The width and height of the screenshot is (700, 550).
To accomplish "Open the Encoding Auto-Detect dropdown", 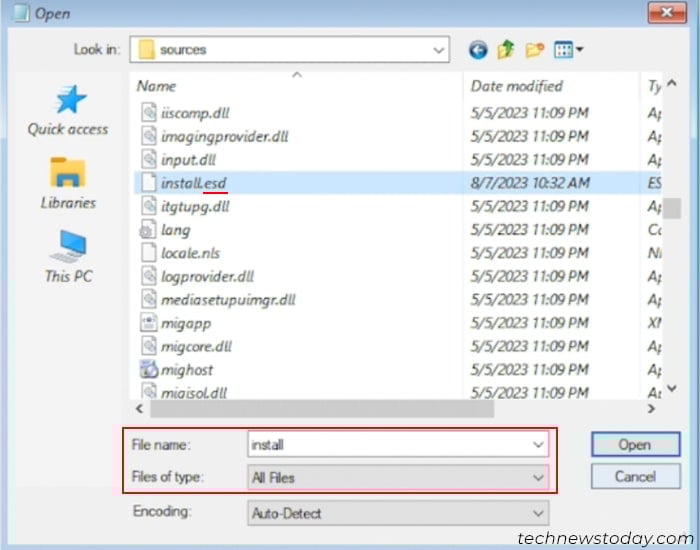I will coord(398,513).
